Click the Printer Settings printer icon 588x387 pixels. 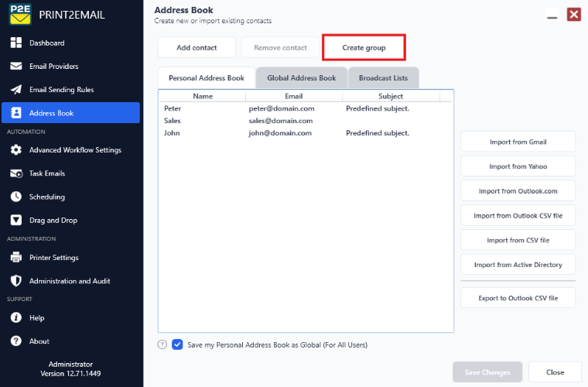point(16,257)
